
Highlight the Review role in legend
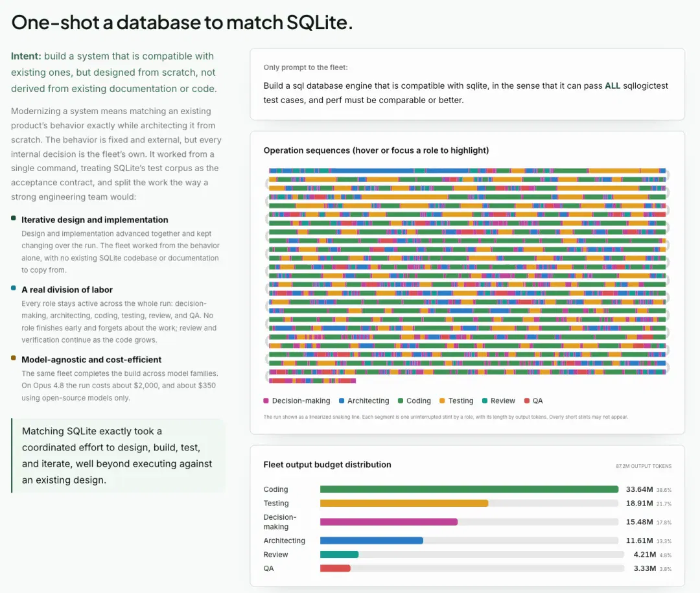click(498, 401)
